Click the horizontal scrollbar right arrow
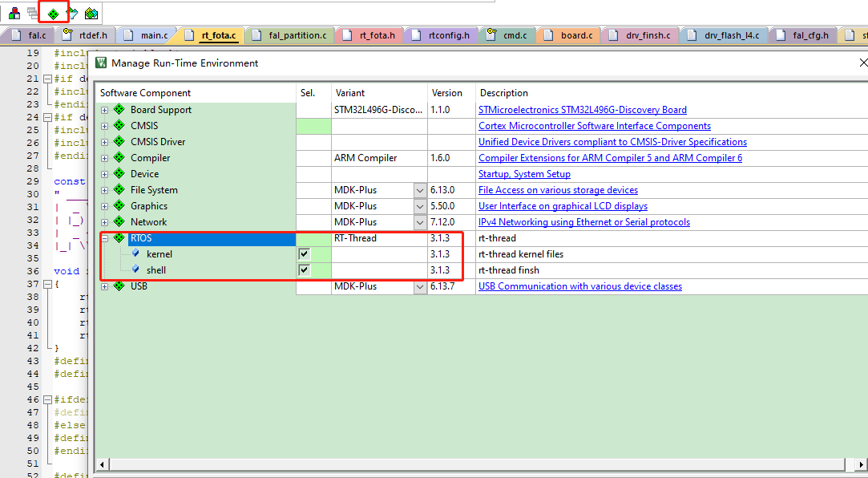Viewport: 868px width, 478px height. (x=861, y=464)
